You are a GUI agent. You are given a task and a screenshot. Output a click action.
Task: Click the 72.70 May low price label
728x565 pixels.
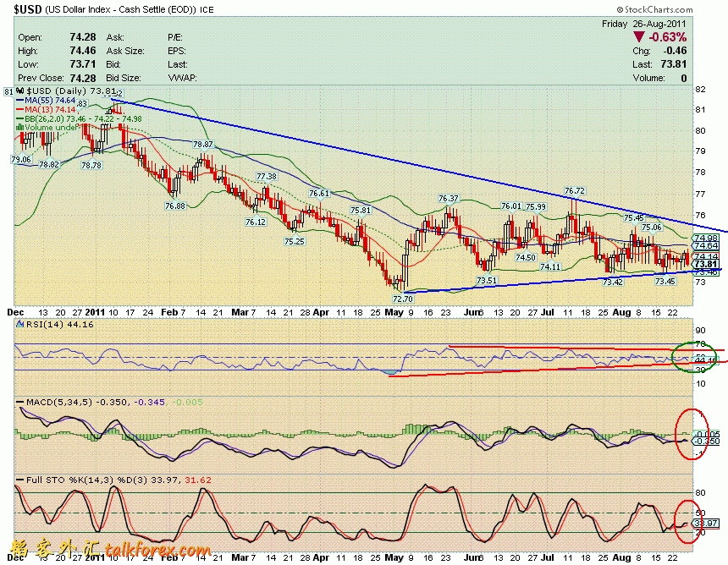pyautogui.click(x=403, y=299)
